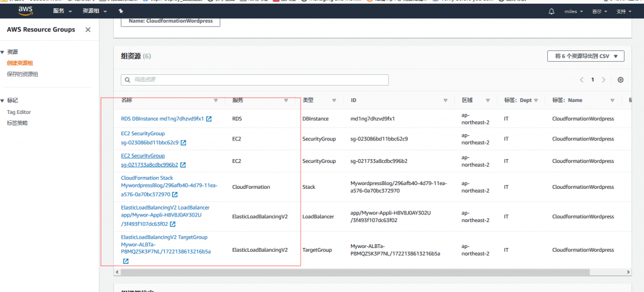Select type cell Stack
The height and width of the screenshot is (292, 644).
(309, 187)
